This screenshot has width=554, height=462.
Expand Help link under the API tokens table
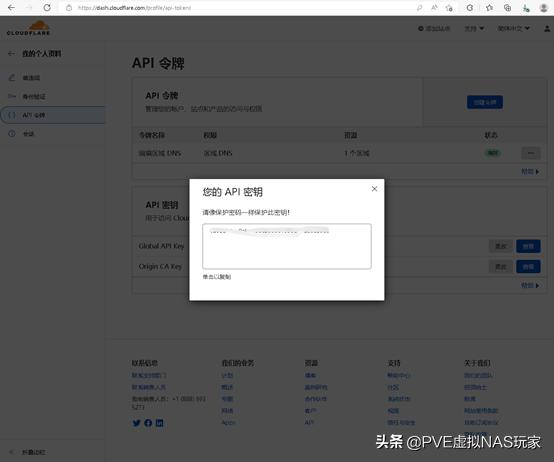pos(530,172)
